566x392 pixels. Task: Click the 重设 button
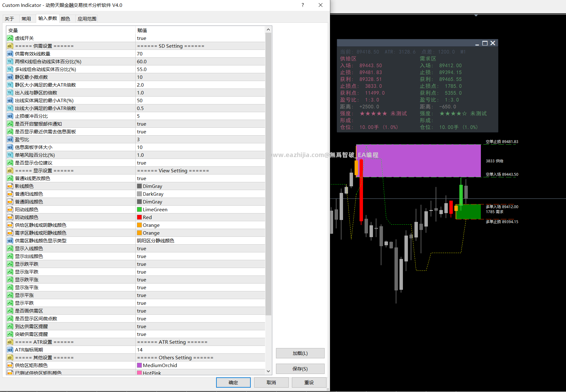(x=309, y=382)
